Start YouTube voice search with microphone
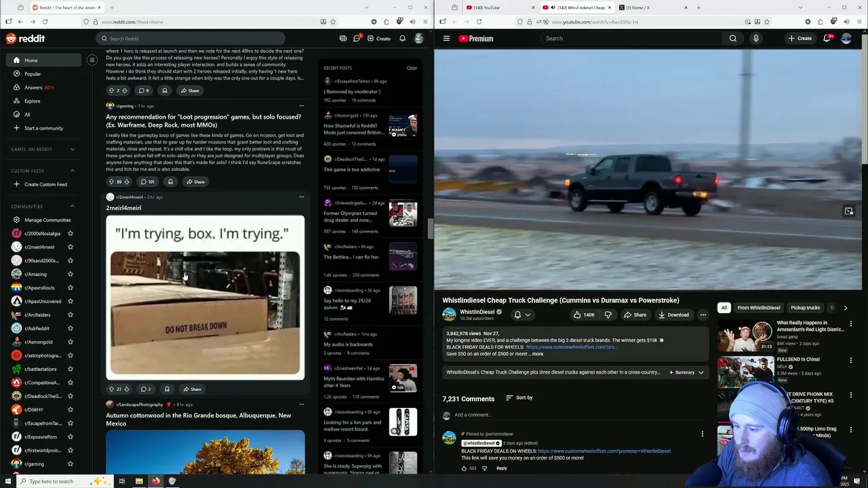 [x=755, y=39]
